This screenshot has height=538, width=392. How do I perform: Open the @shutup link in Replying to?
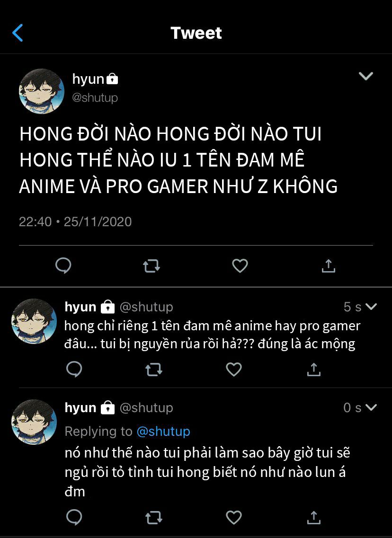pyautogui.click(x=163, y=431)
